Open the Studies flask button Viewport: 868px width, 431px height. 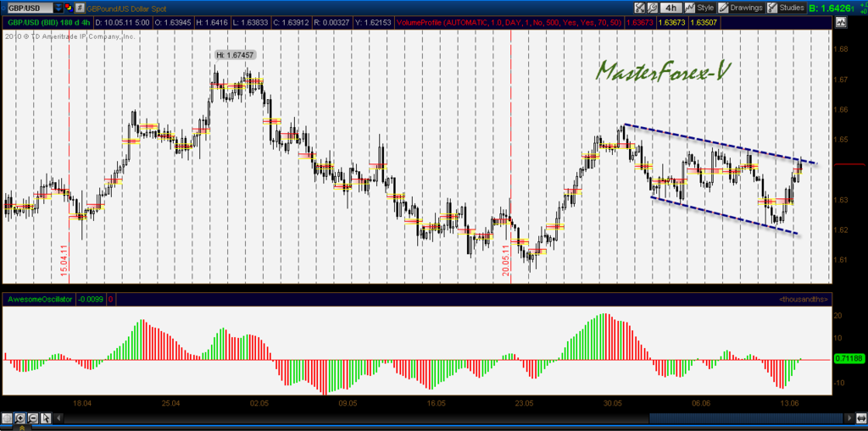click(773, 8)
